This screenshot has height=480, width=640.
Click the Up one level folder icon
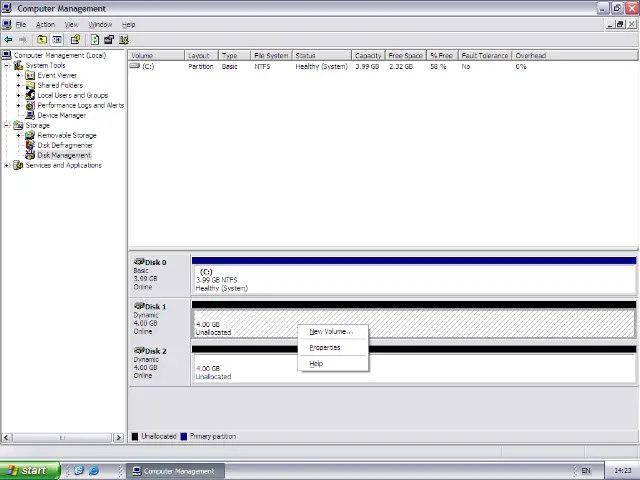point(42,40)
